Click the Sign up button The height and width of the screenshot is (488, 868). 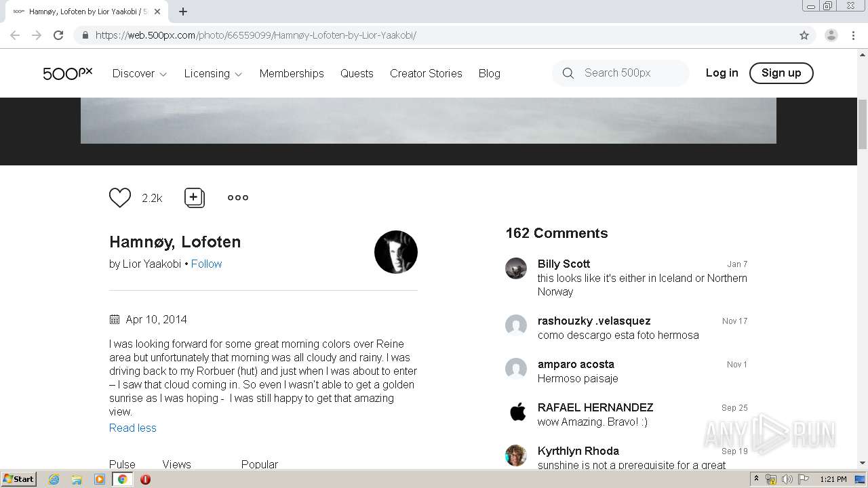pos(781,73)
